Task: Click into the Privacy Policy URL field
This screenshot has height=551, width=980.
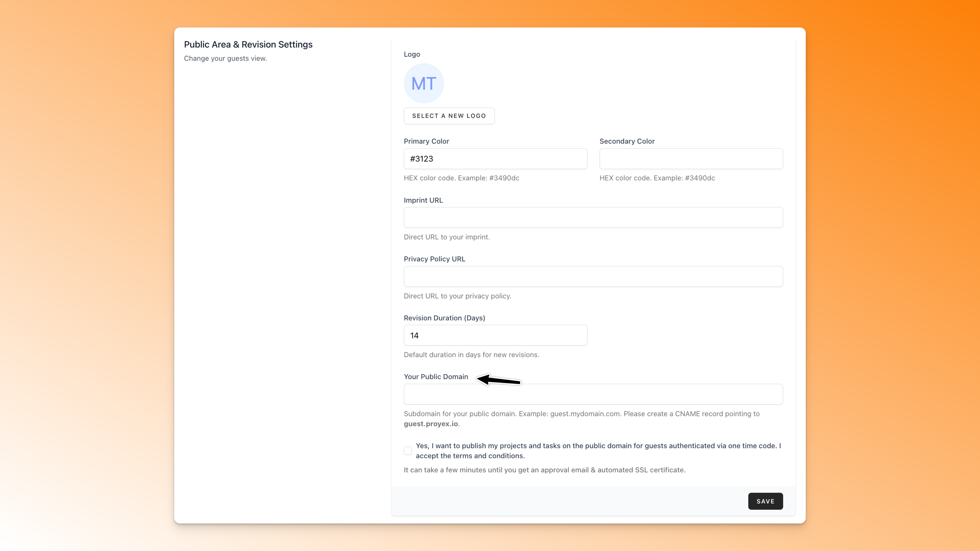Action: pyautogui.click(x=593, y=276)
